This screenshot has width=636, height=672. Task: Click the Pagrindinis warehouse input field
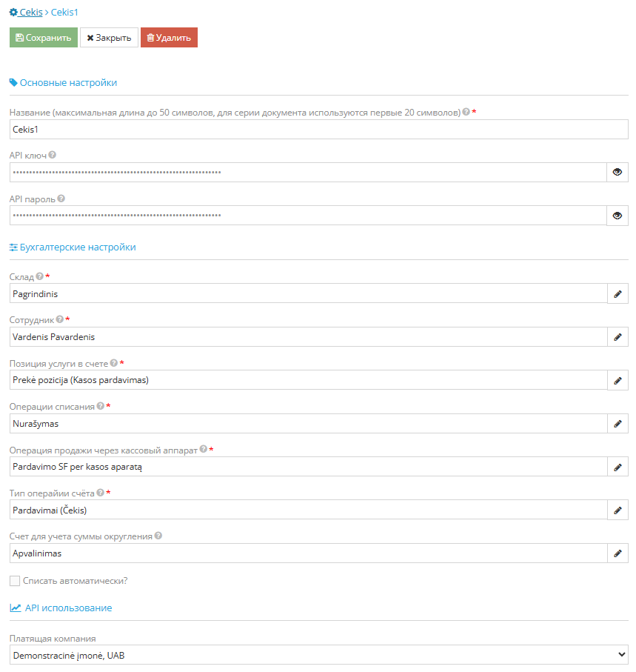308,293
